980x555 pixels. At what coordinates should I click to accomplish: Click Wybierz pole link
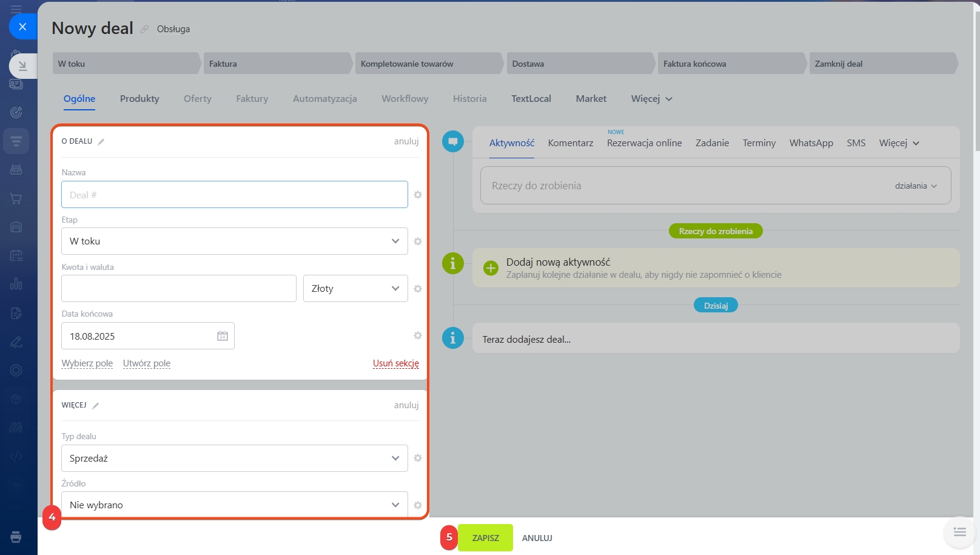coord(87,363)
